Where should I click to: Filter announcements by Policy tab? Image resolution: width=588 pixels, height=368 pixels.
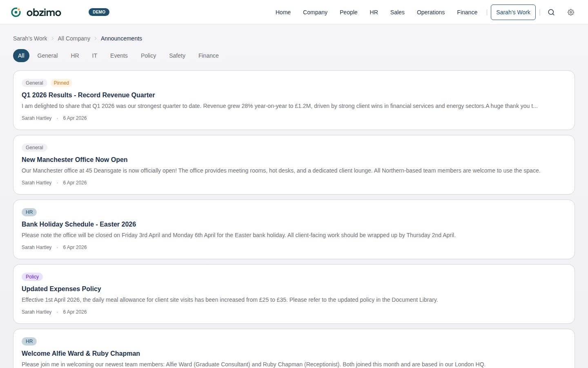click(148, 56)
